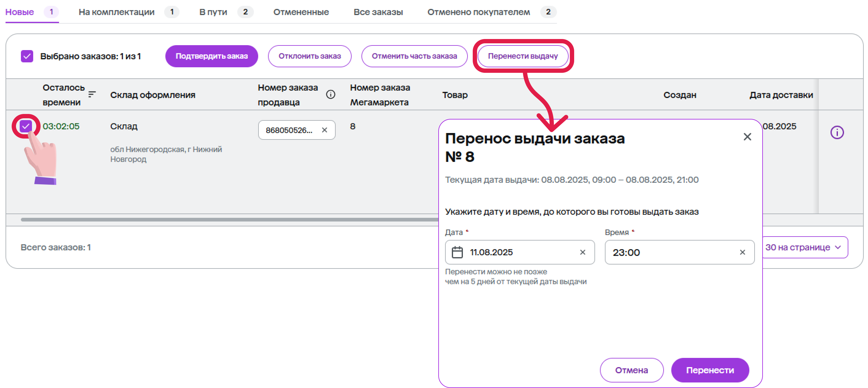This screenshot has width=868, height=388.
Task: Click Номер заказа Мегамаркета column header
Action: 380,95
